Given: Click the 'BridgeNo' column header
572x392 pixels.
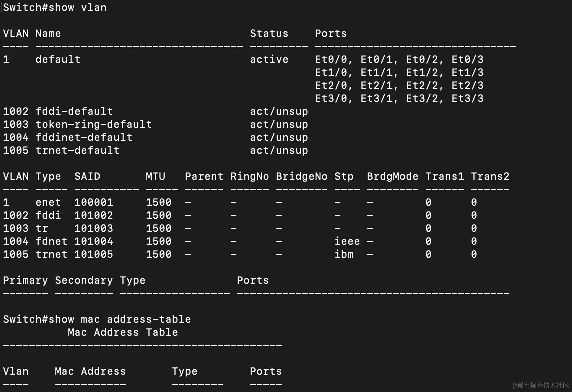Looking at the screenshot, I should 302,177.
